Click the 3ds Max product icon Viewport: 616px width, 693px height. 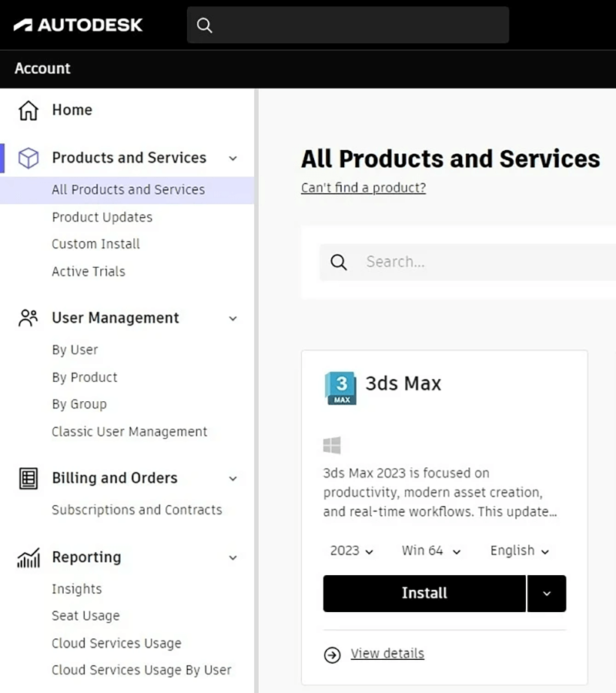340,388
